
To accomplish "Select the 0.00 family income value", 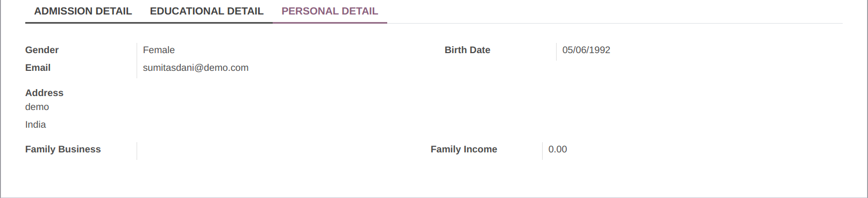I will tap(558, 149).
